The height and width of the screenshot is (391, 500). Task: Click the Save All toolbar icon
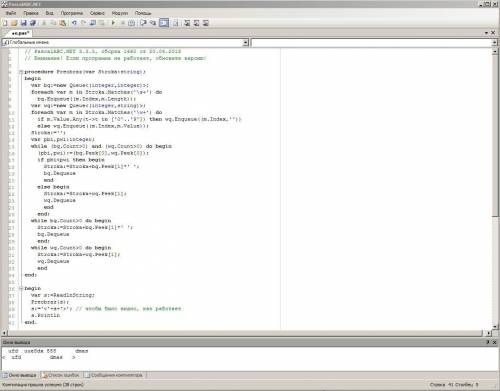[33, 23]
